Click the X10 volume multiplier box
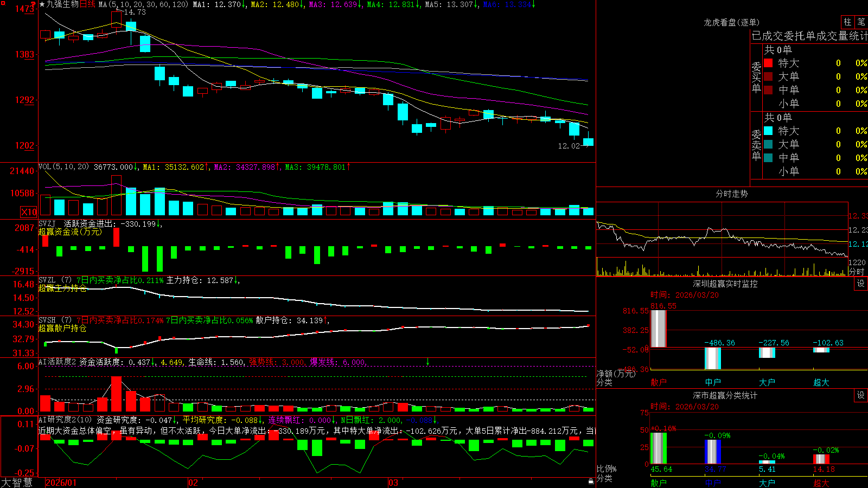 pyautogui.click(x=29, y=212)
